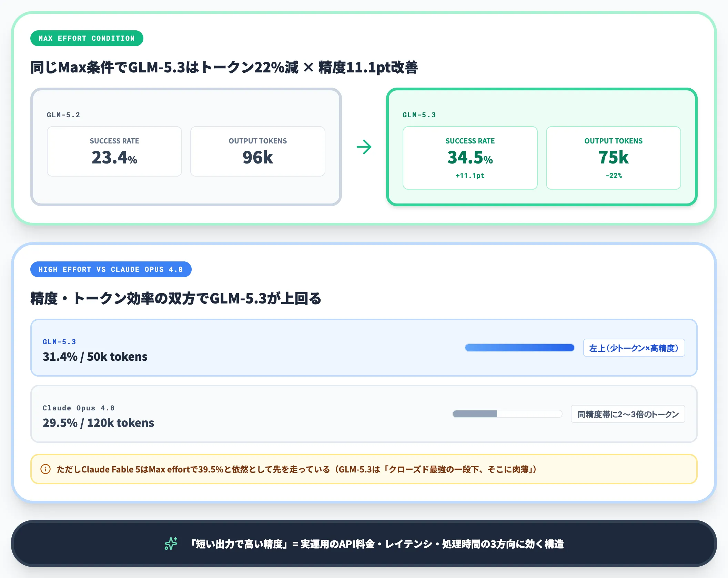Click the yellow Claude Fable 5 note text
728x578 pixels.
pos(296,469)
